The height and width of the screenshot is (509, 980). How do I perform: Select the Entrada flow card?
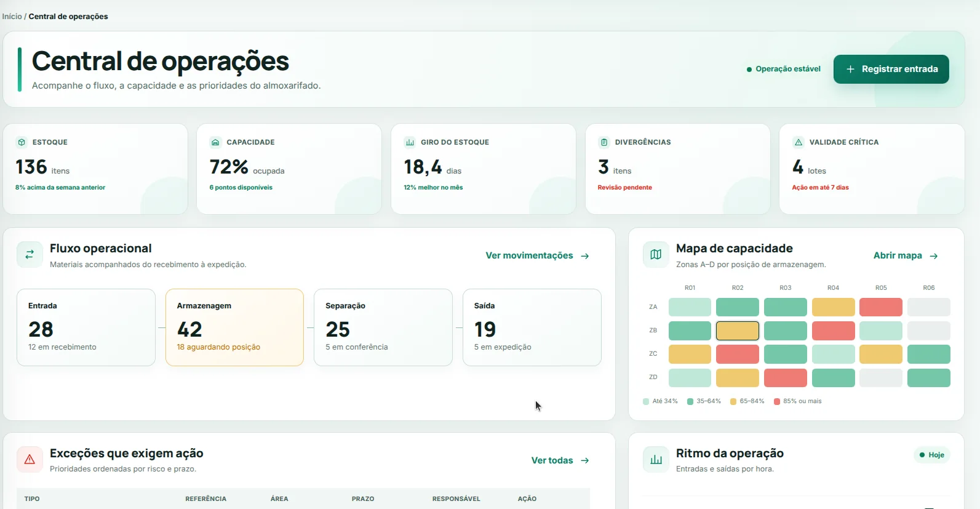[86, 327]
